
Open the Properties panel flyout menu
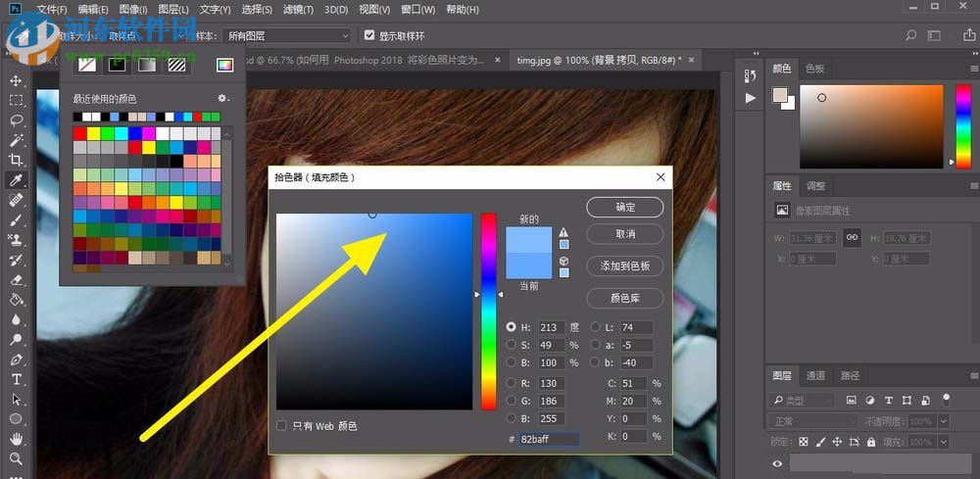974,186
